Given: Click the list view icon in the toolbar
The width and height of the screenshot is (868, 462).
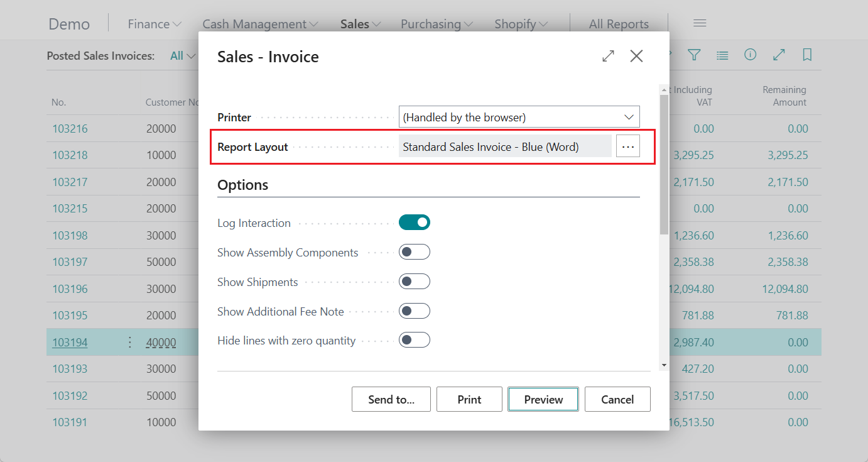Looking at the screenshot, I should (x=722, y=55).
